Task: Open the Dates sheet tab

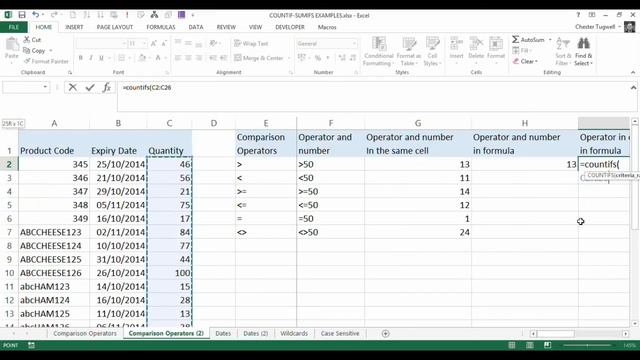Action: pos(223,333)
